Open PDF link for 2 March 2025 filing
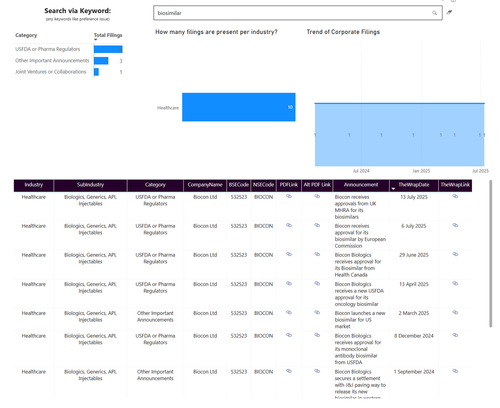The height and width of the screenshot is (408, 500). 289,313
